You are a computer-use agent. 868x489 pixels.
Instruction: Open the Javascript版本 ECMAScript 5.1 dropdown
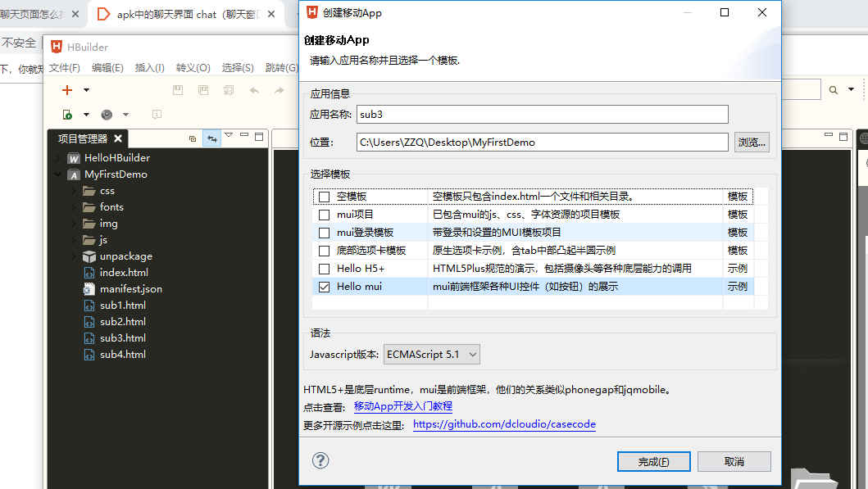tap(432, 354)
